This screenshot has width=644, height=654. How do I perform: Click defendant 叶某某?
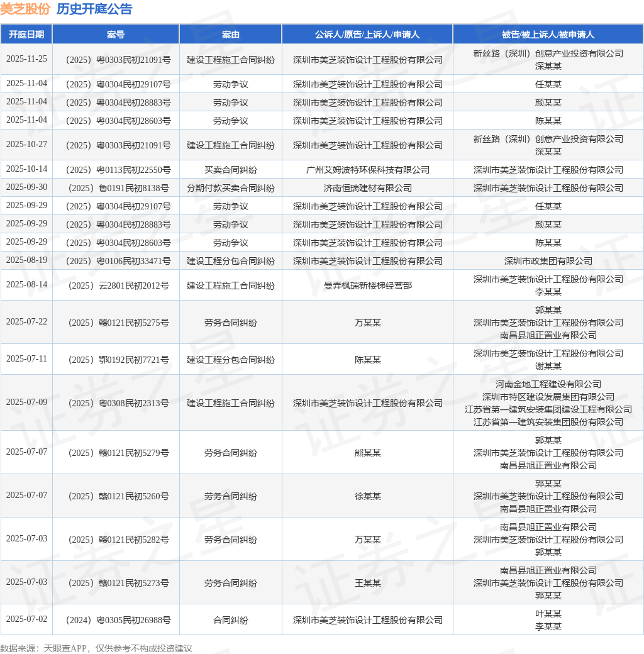(x=548, y=614)
